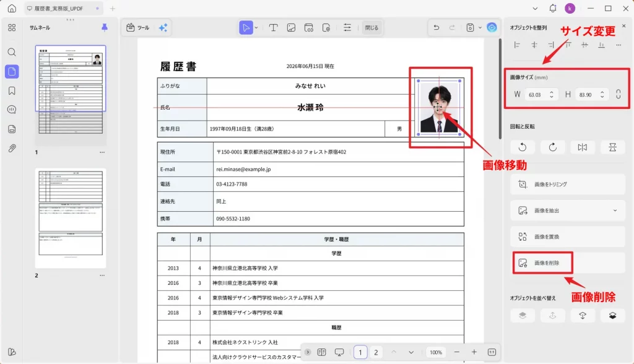Add a new tab with plus button

point(113,8)
